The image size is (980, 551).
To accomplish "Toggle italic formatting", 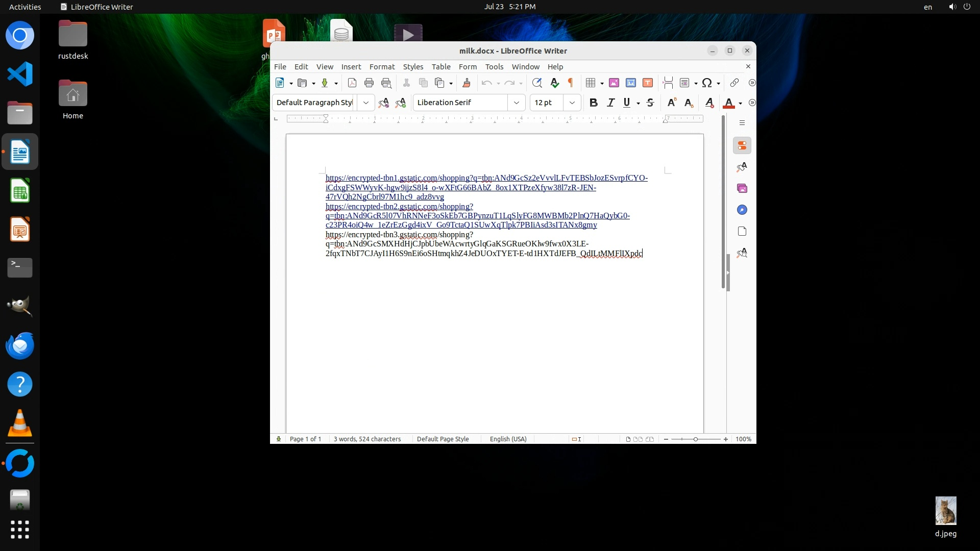I will (610, 103).
